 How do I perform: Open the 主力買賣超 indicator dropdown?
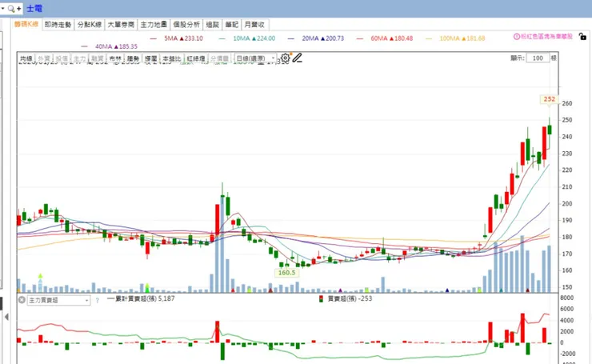point(58,300)
